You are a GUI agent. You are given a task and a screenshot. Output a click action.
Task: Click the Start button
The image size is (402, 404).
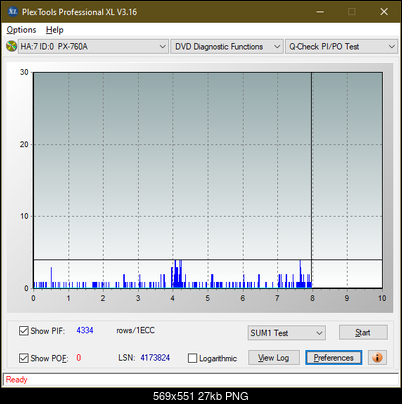tap(363, 332)
